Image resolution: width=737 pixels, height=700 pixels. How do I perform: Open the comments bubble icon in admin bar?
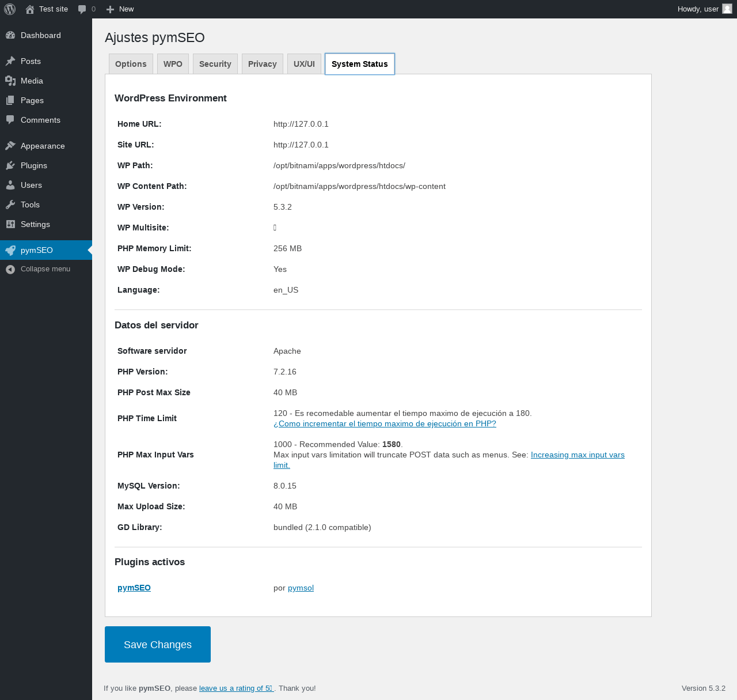click(x=82, y=9)
